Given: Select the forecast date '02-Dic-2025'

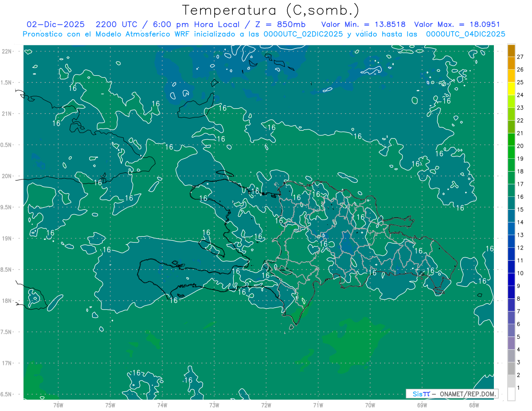Looking at the screenshot, I should [x=55, y=24].
